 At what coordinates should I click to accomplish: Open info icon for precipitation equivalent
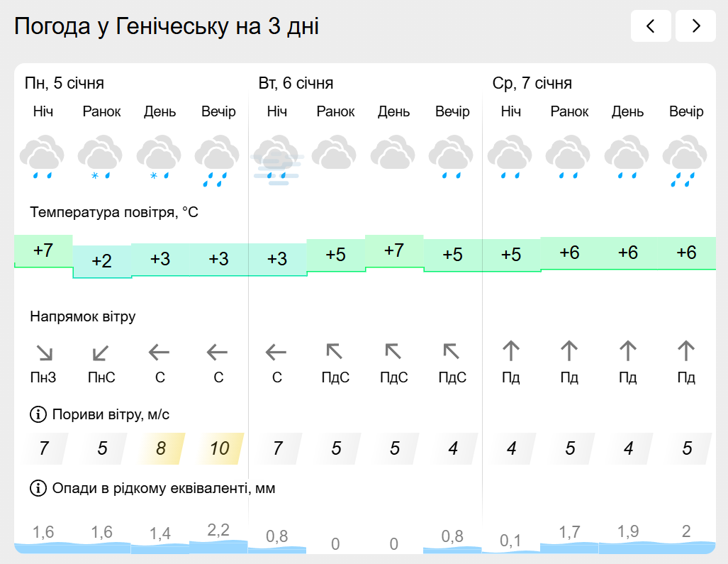tap(37, 488)
